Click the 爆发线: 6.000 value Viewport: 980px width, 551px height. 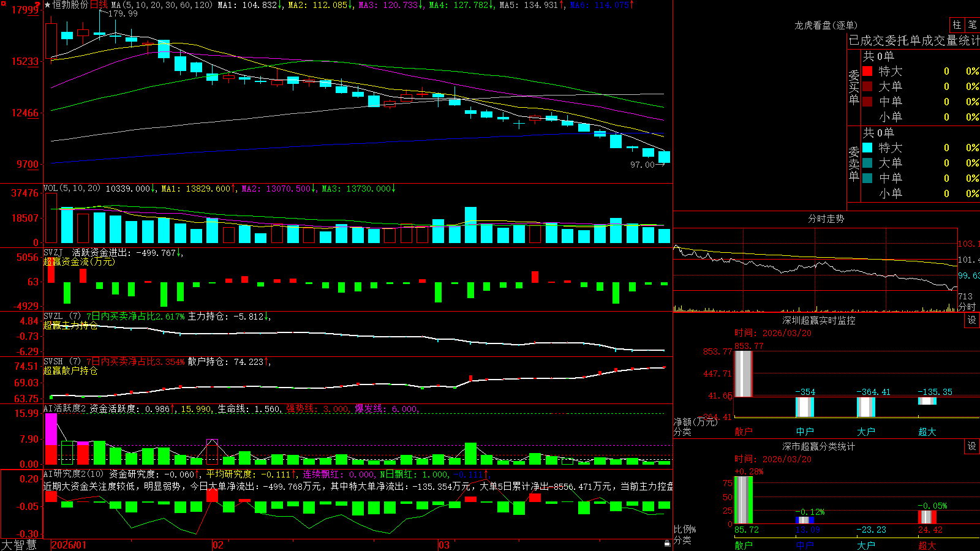pyautogui.click(x=387, y=409)
